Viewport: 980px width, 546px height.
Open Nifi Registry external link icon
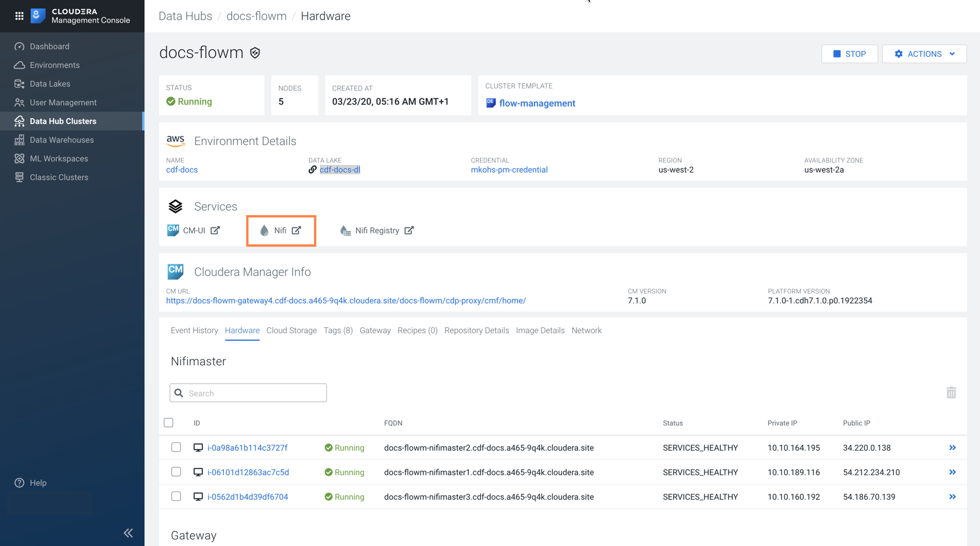point(409,230)
